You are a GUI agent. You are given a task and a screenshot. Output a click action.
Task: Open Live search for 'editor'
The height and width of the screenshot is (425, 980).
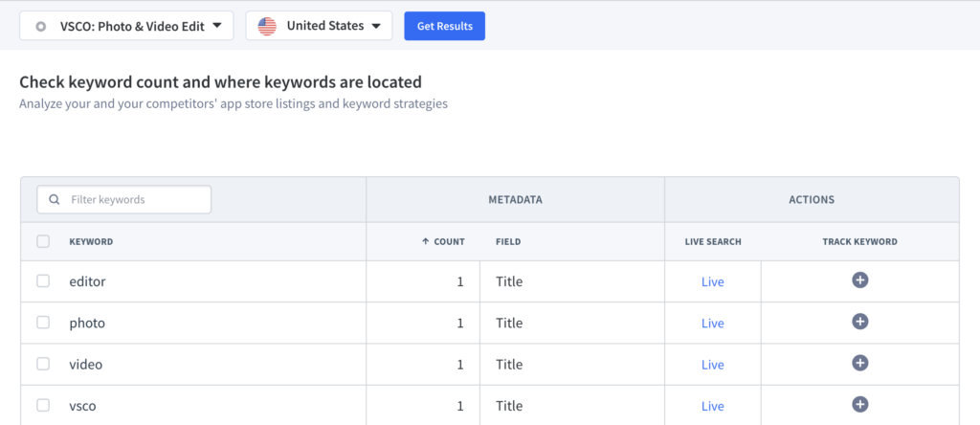tap(712, 281)
